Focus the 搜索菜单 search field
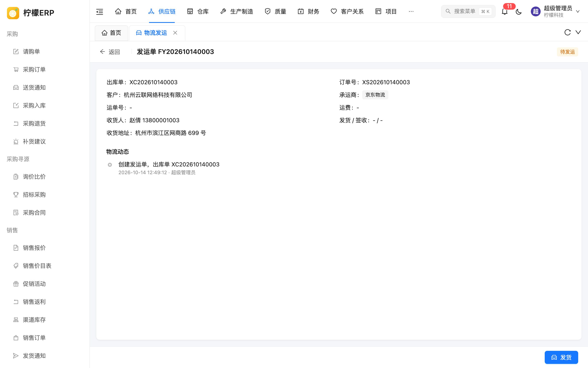The image size is (588, 368). point(468,11)
